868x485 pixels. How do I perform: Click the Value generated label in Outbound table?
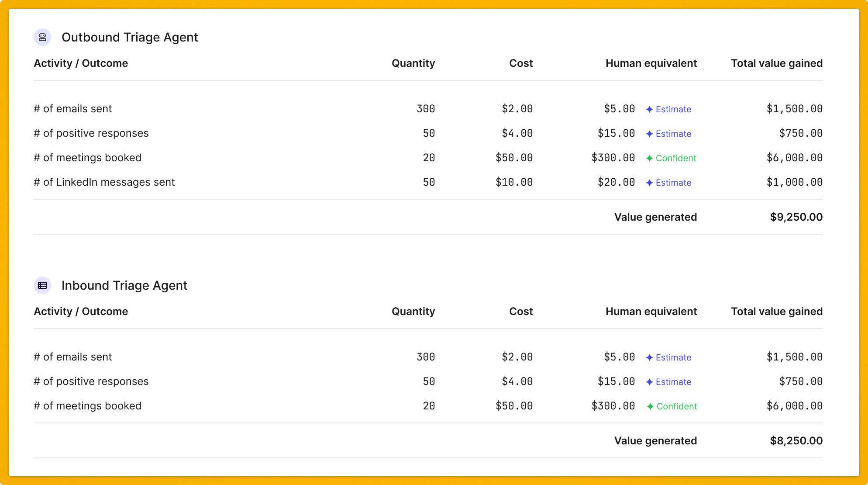[x=655, y=217]
